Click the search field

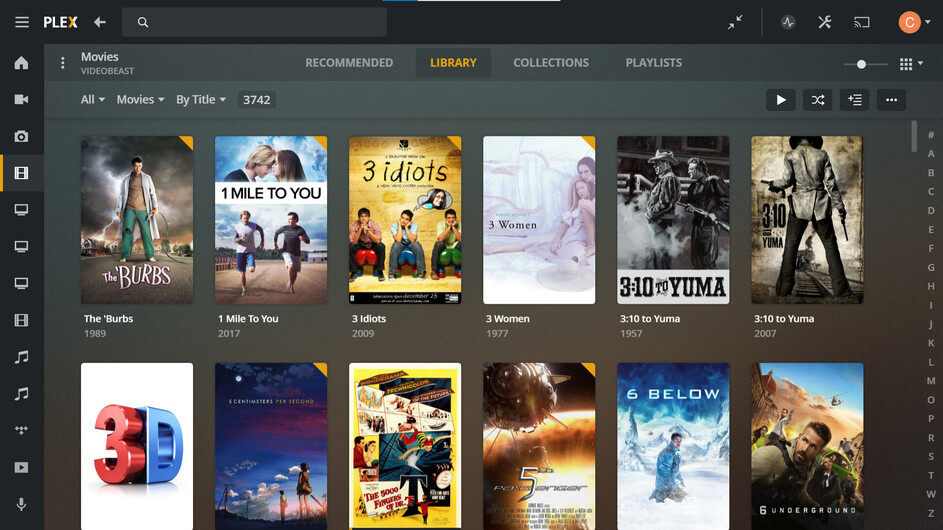(254, 22)
